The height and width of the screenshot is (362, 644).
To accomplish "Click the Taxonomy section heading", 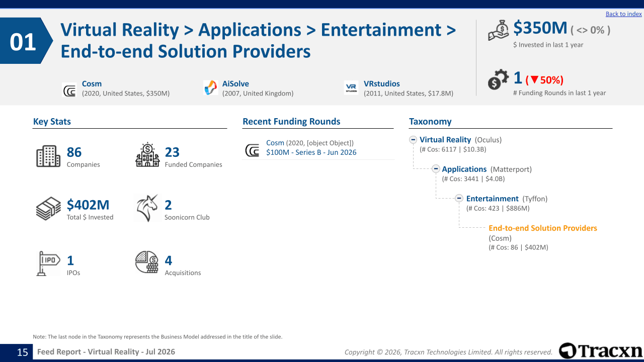I will (x=430, y=122).
